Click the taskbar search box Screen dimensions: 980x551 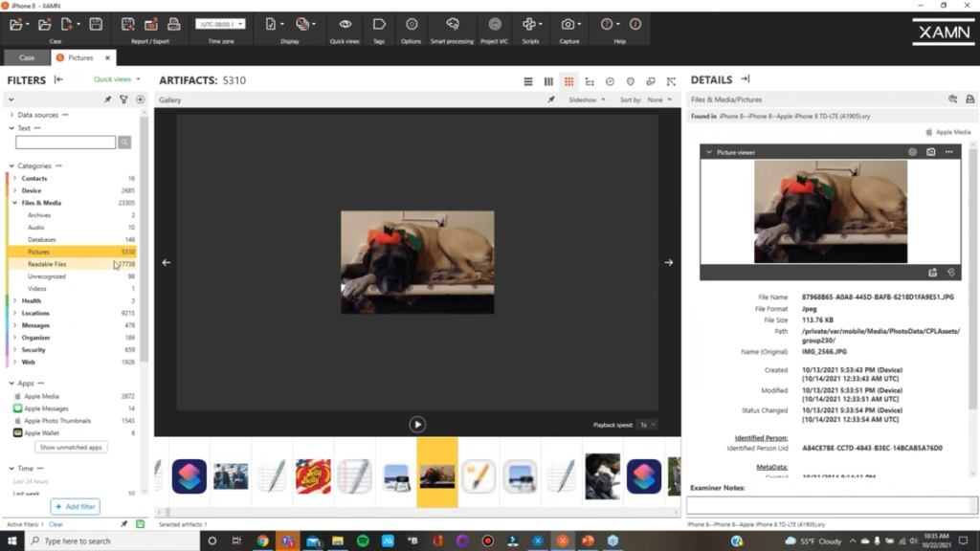113,541
